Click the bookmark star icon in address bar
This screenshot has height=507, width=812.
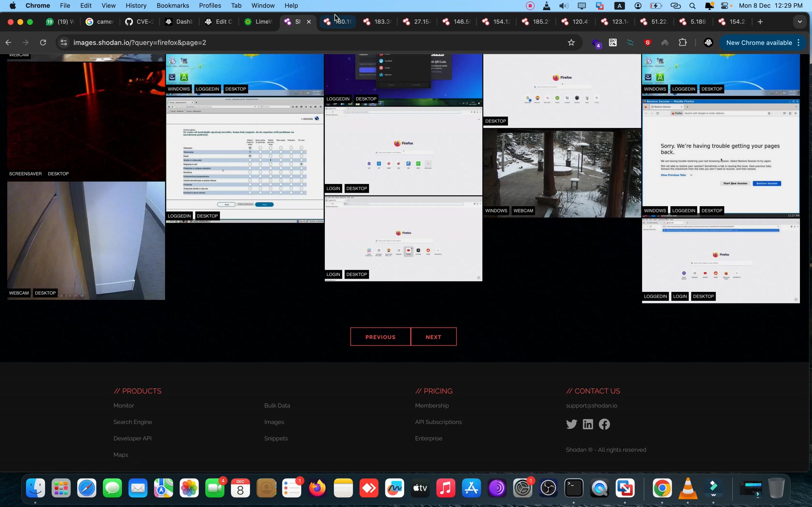[x=571, y=43]
